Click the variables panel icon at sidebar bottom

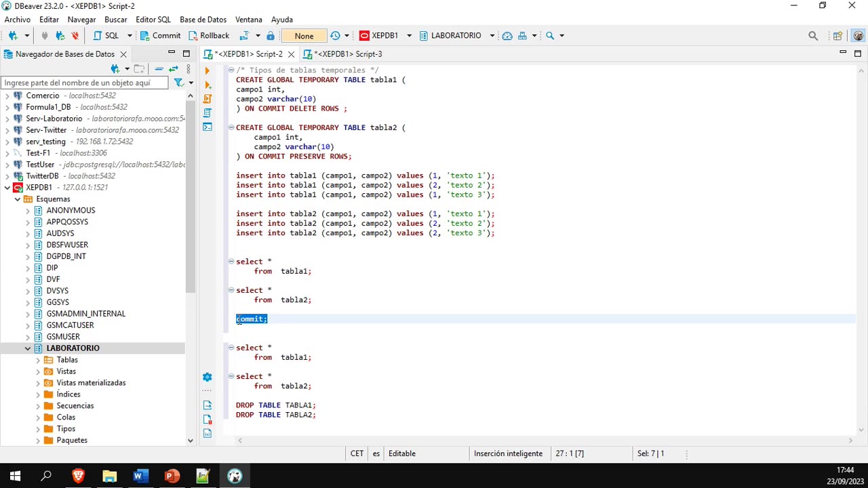(x=208, y=433)
